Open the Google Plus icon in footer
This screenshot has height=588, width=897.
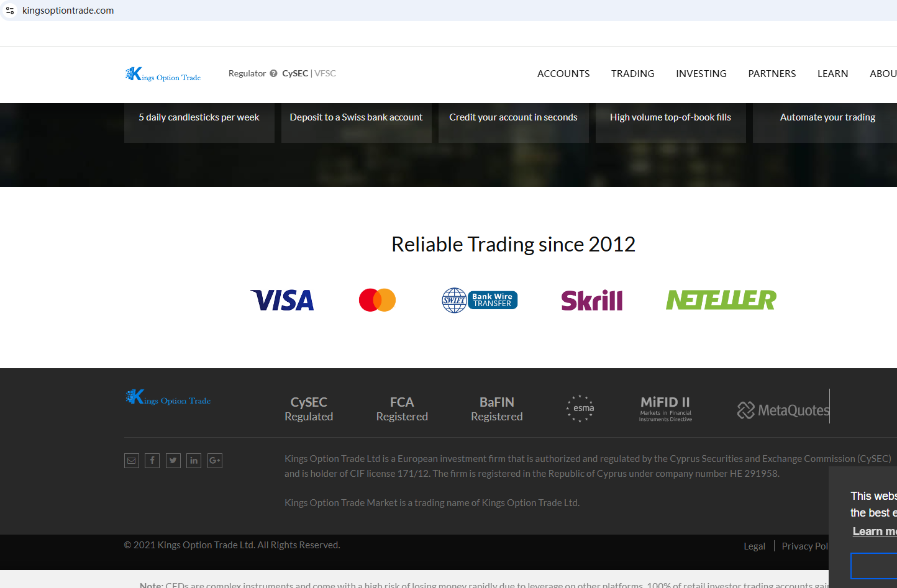(215, 461)
